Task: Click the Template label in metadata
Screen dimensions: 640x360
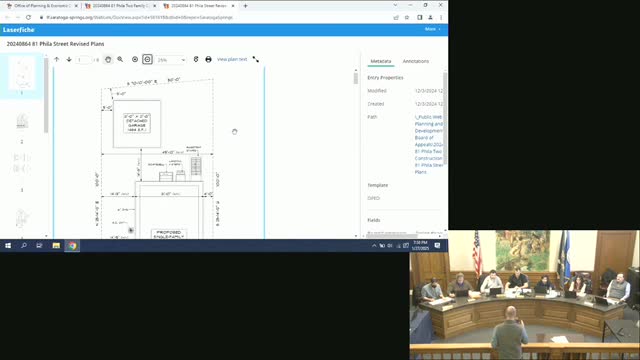Action: [x=378, y=185]
